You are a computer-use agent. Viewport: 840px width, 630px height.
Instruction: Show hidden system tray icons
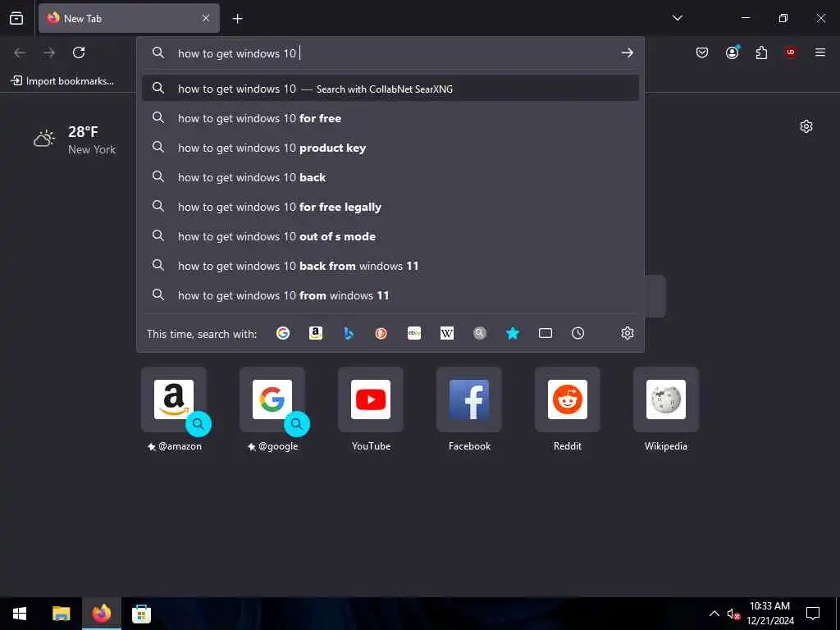714,614
